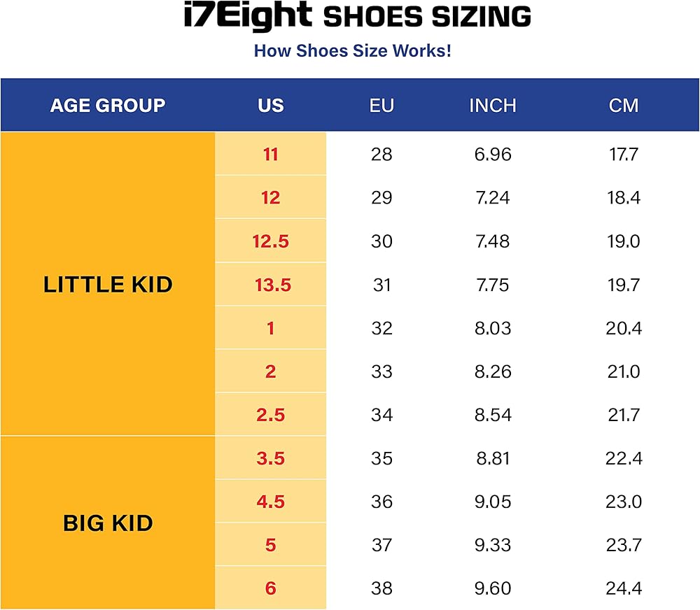The width and height of the screenshot is (700, 610).
Task: Click the EU column header
Action: 381,106
